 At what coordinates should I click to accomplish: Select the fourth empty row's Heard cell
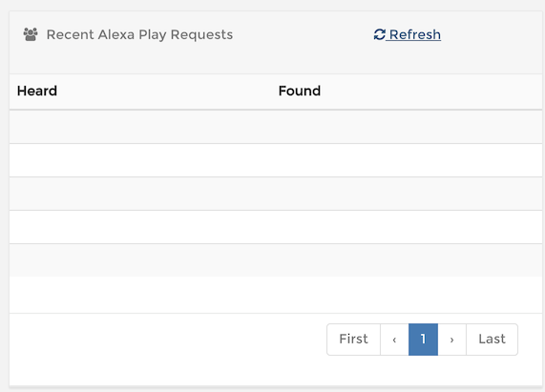[140, 227]
